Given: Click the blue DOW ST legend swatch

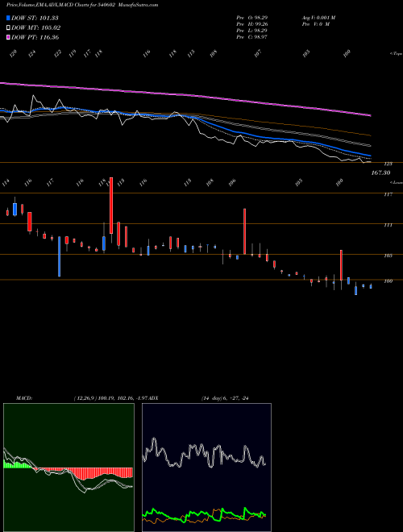Looking at the screenshot, I should tap(9, 18).
